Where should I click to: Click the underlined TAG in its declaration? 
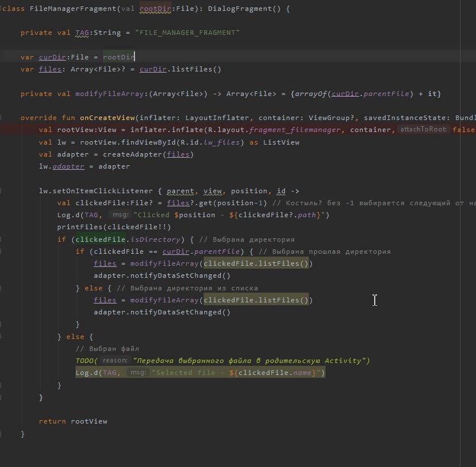click(82, 33)
